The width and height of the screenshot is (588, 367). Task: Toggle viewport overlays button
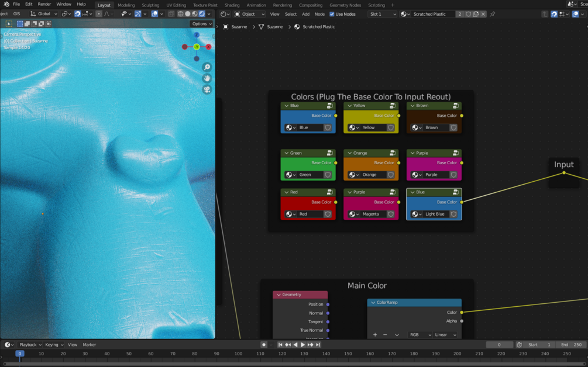154,14
